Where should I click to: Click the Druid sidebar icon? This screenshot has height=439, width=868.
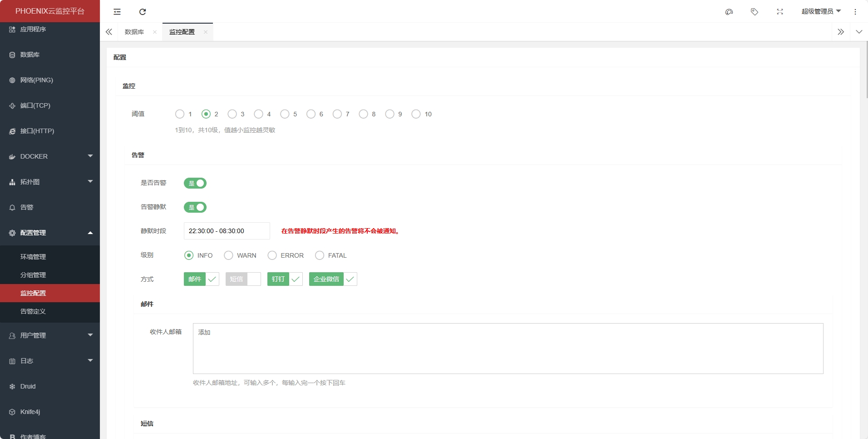pyautogui.click(x=12, y=386)
